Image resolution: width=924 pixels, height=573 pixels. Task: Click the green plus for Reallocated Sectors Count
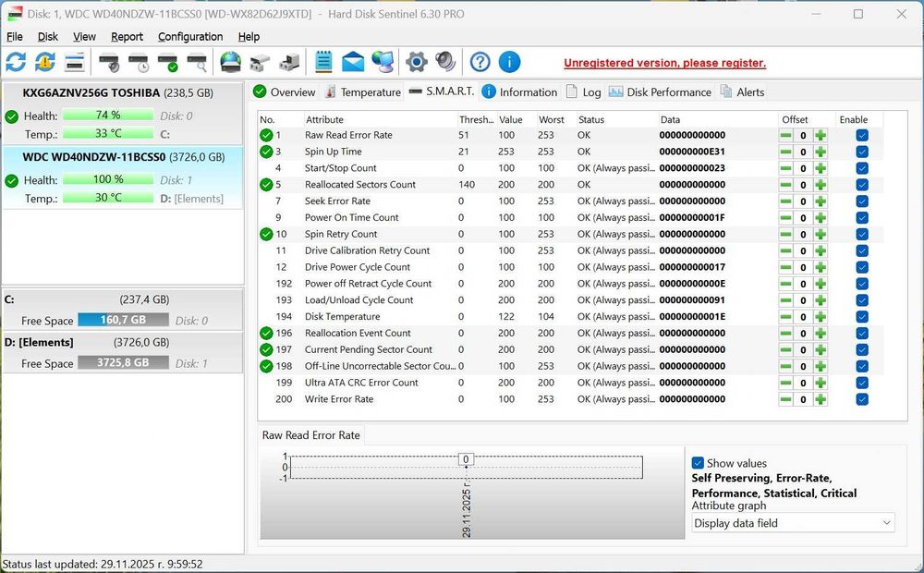[x=821, y=185]
